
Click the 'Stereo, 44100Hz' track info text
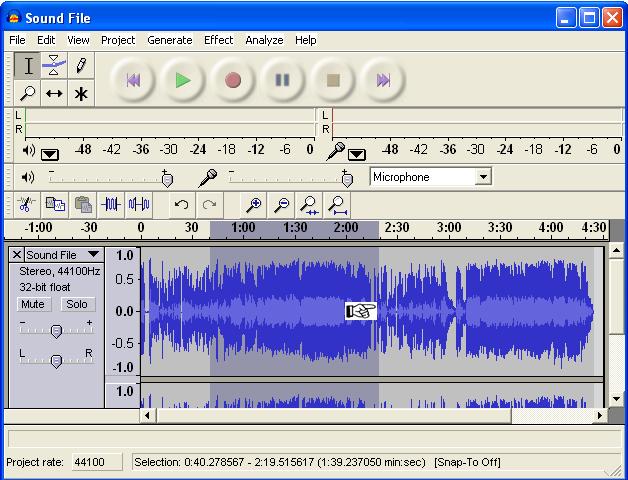click(60, 271)
